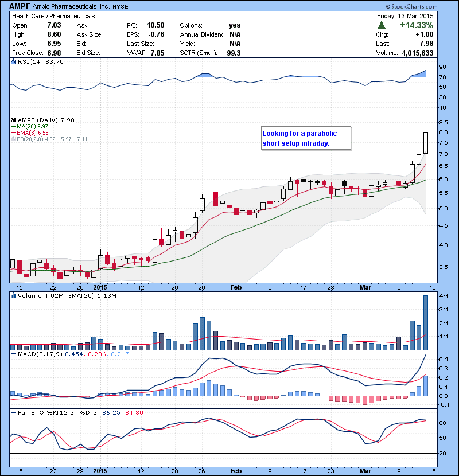This screenshot has height=476, width=459.
Task: Click the Feb label under price chart
Action: click(x=236, y=287)
